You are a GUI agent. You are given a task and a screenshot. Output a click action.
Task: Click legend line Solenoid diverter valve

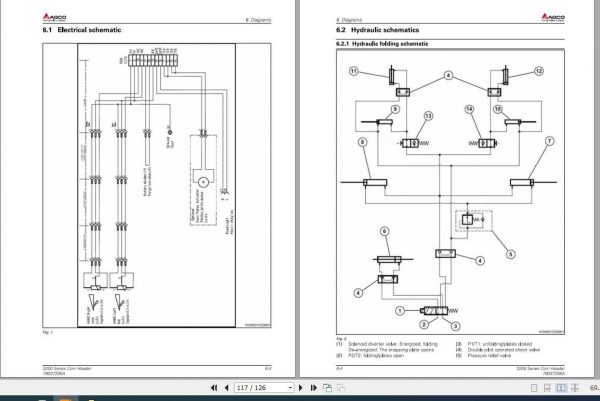point(393,344)
